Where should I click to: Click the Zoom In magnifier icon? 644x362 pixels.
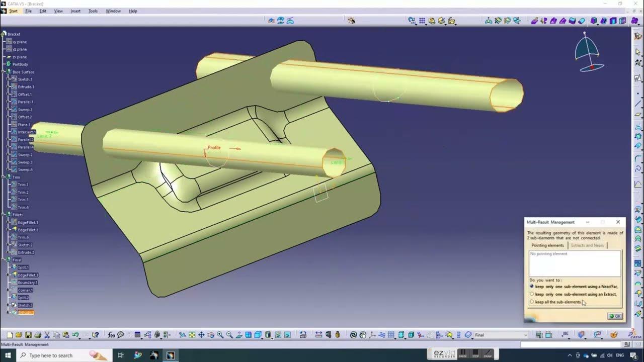point(220,335)
